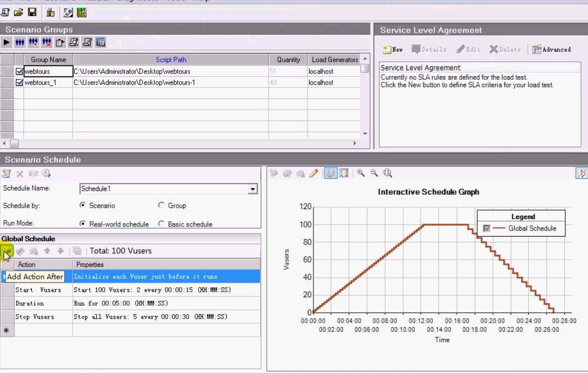588x373 pixels.
Task: Select the Scenario schedule-by radio button
Action: (83, 205)
